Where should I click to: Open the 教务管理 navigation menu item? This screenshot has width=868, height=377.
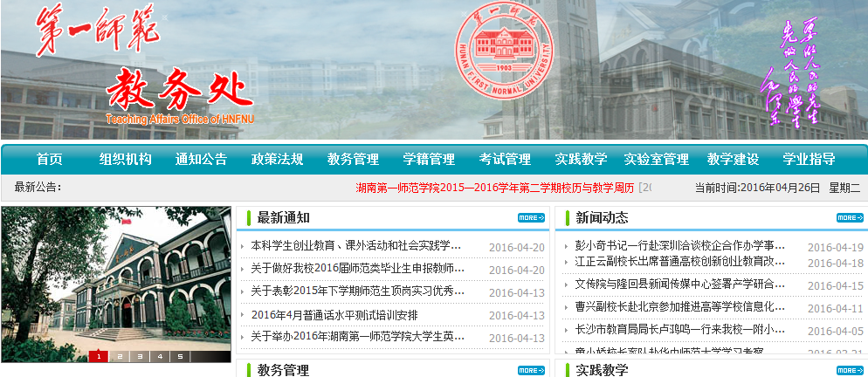click(x=353, y=160)
